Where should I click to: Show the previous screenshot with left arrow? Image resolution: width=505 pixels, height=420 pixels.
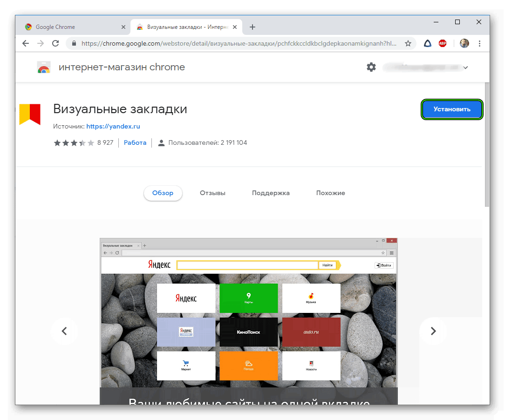tap(64, 331)
